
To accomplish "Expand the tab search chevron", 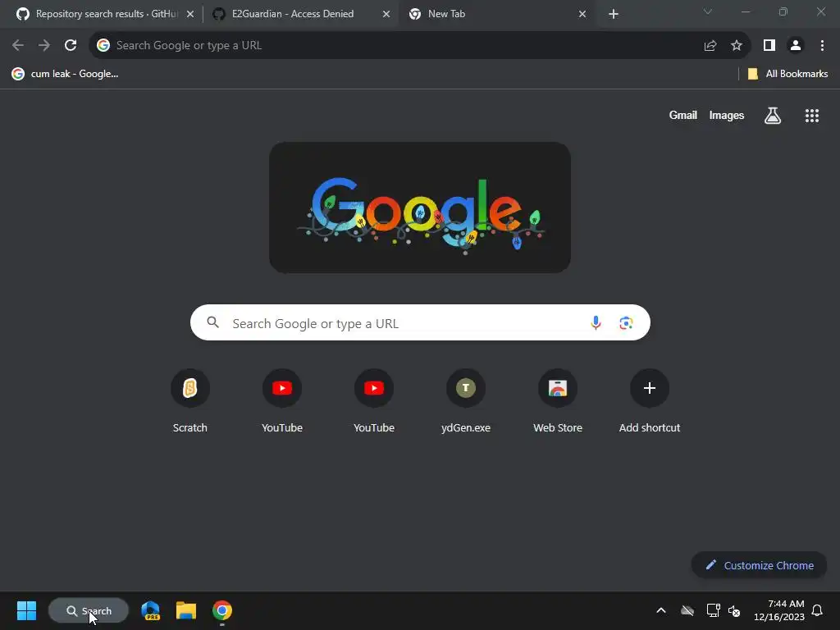I will point(708,11).
